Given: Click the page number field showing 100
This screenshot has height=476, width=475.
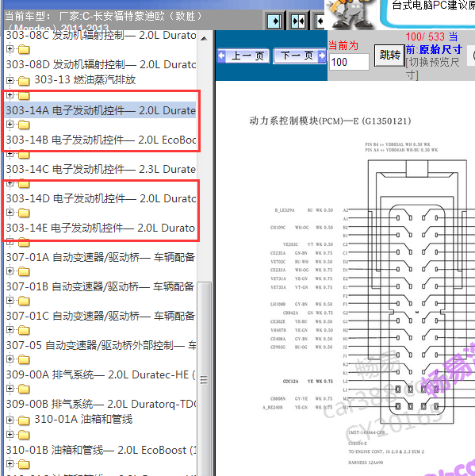Looking at the screenshot, I should (x=349, y=62).
